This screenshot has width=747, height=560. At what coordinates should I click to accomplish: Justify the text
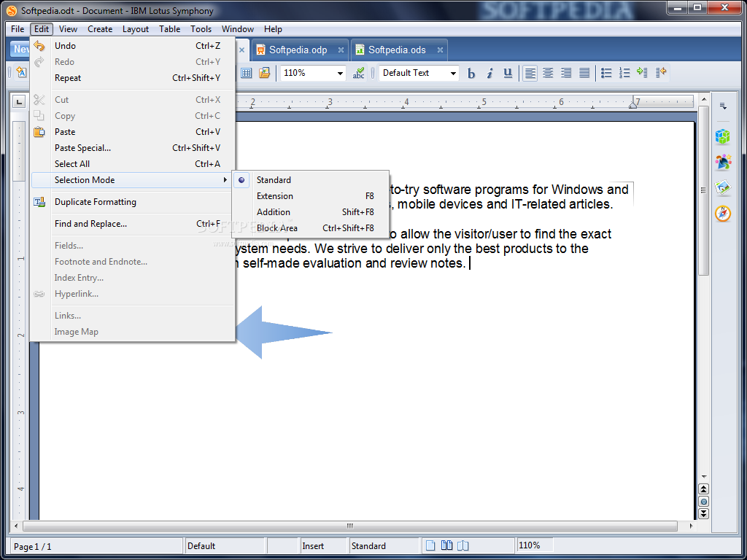tap(584, 73)
